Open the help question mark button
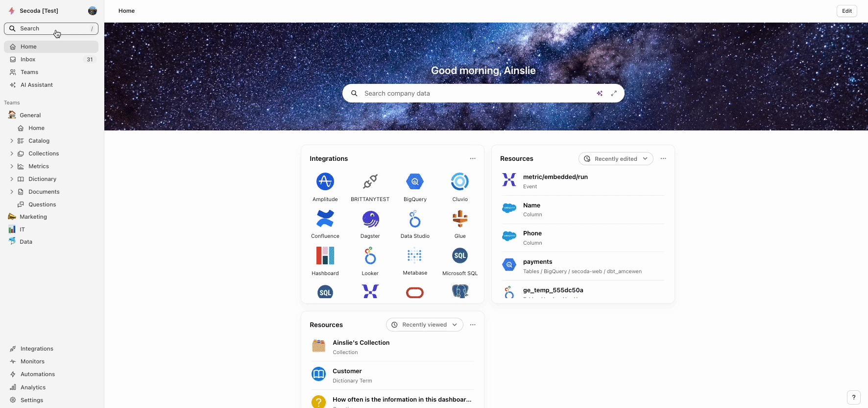Image resolution: width=868 pixels, height=408 pixels. (853, 397)
